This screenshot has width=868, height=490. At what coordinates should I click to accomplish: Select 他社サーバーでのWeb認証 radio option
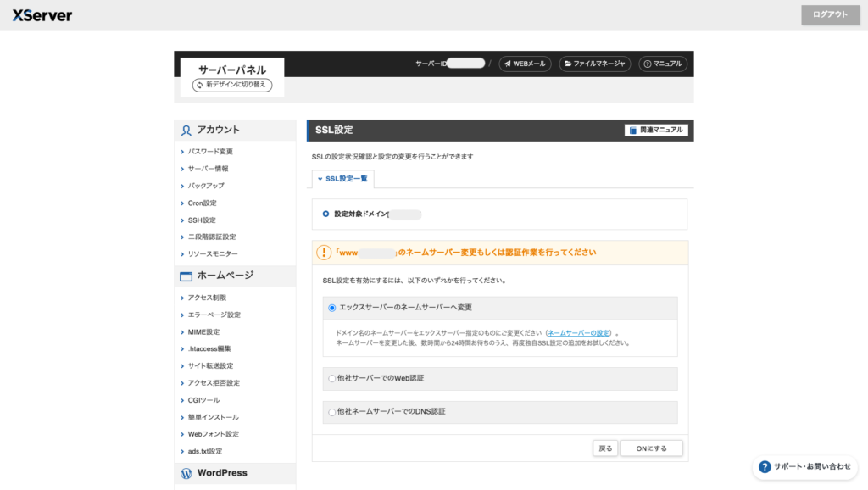tap(331, 379)
